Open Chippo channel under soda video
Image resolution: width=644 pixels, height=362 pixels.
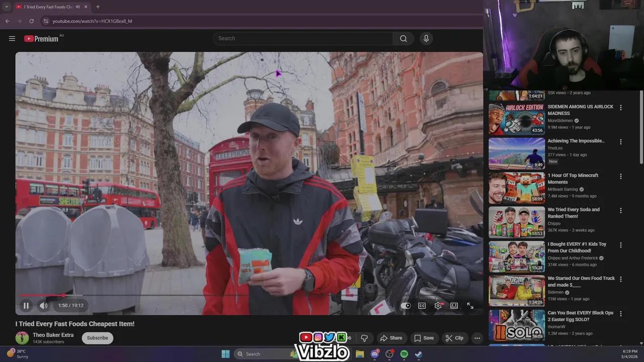click(554, 224)
